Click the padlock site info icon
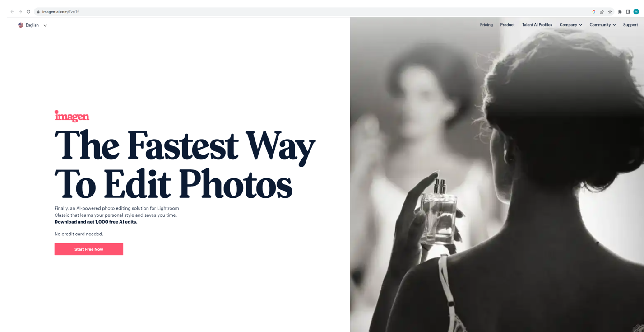 pos(38,12)
